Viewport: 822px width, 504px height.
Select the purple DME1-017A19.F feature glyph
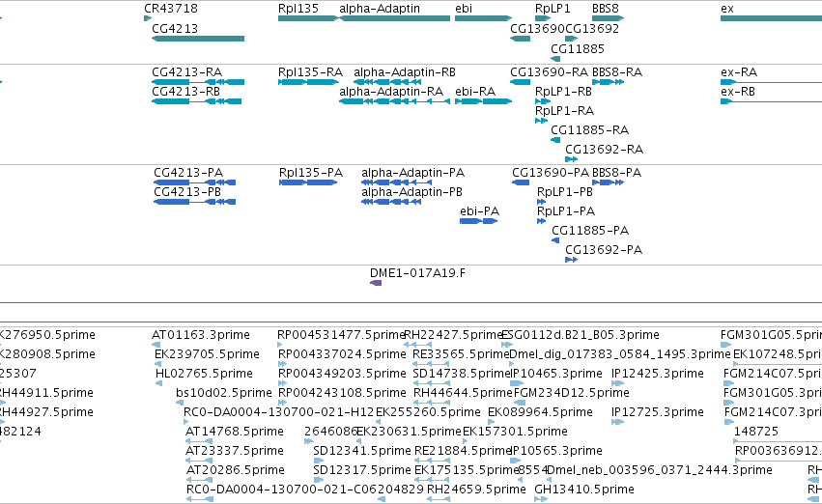pos(376,283)
